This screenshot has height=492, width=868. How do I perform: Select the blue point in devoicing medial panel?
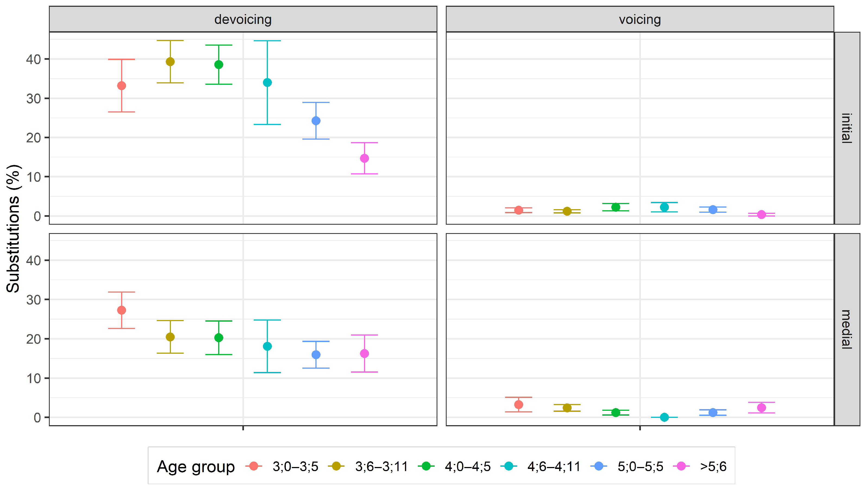316,355
